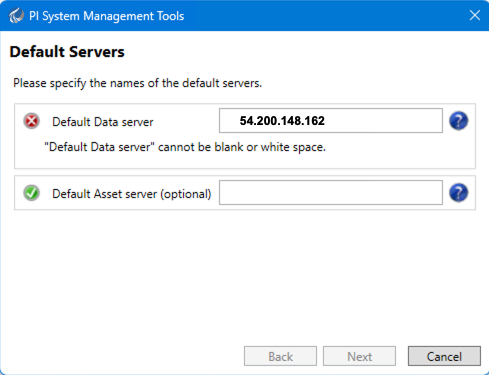Open help for the Default Data server field
The image size is (489, 375).
coord(459,121)
